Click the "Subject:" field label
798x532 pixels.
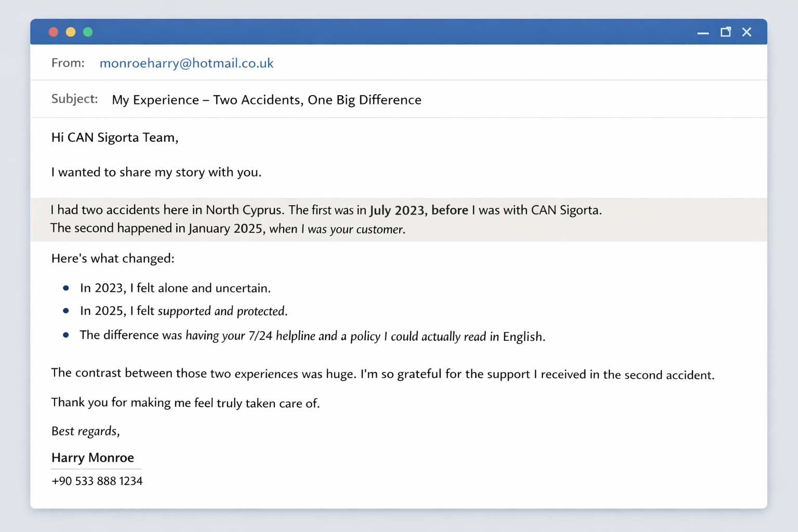[74, 99]
